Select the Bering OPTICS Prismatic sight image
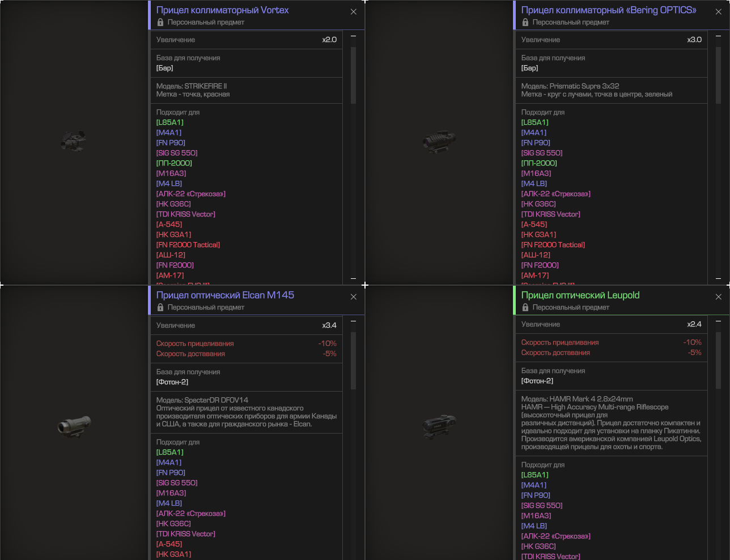The height and width of the screenshot is (560, 730). (439, 142)
